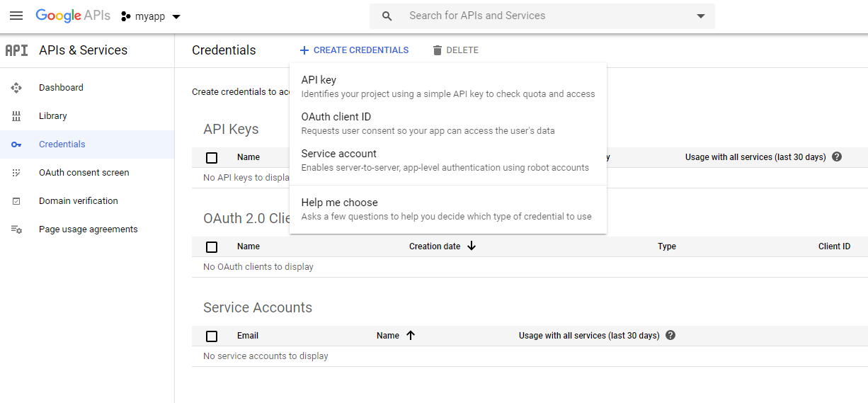Click the Google APIs logo

[73, 16]
